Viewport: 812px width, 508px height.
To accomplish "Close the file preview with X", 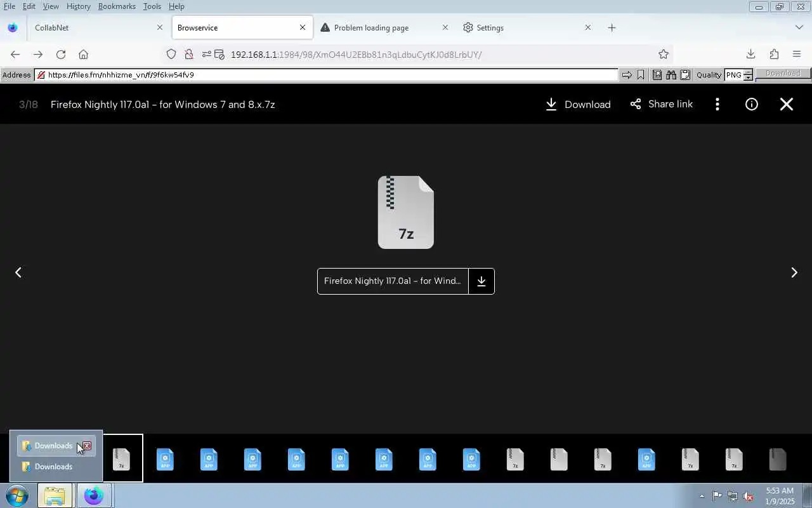I will click(787, 104).
